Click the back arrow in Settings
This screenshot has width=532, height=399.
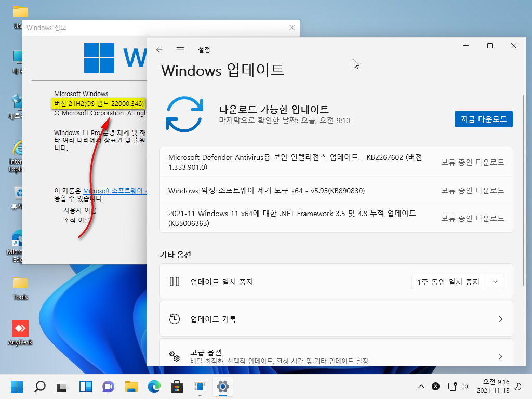click(x=159, y=50)
